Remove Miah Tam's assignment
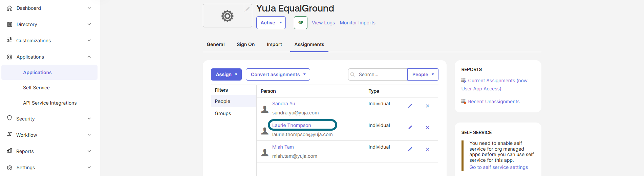The width and height of the screenshot is (644, 176). (x=428, y=149)
